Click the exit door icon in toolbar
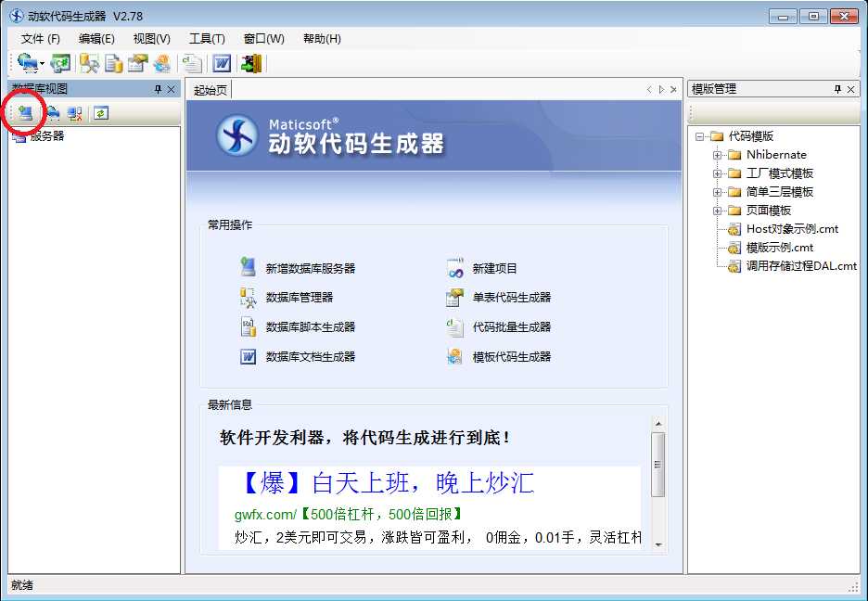 tap(251, 64)
